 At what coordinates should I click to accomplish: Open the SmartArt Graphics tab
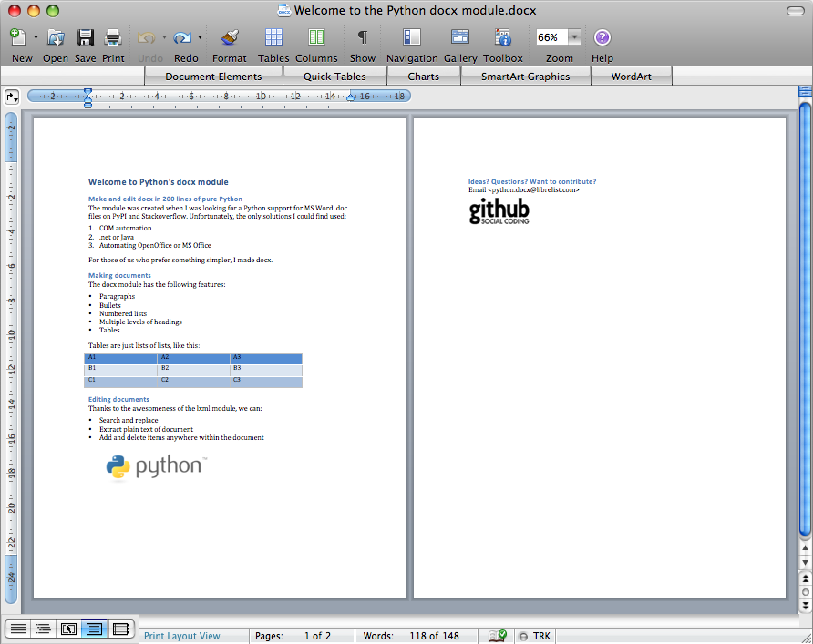[525, 77]
